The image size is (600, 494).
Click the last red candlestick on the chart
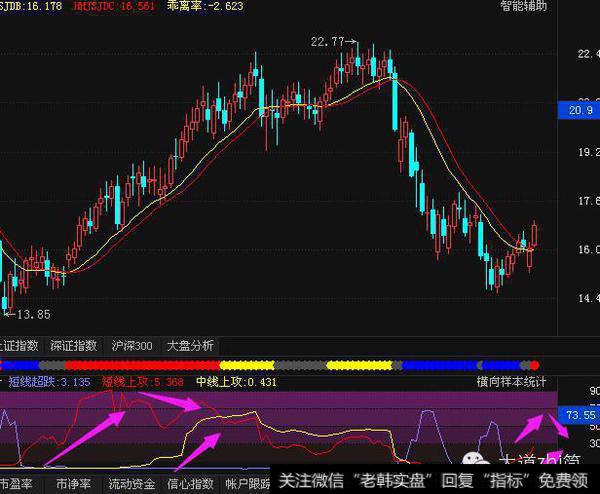534,235
